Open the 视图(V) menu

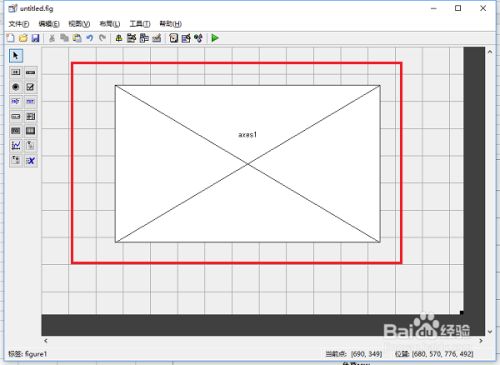79,24
